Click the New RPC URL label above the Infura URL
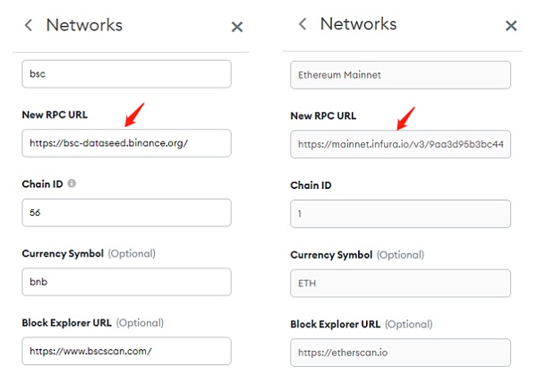The height and width of the screenshot is (392, 537). 323,116
